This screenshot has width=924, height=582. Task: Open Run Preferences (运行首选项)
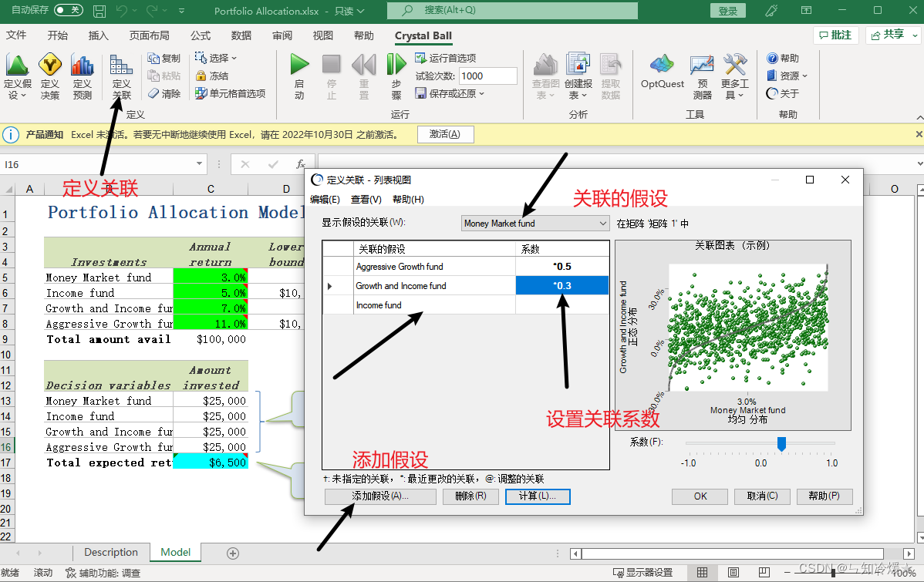446,59
